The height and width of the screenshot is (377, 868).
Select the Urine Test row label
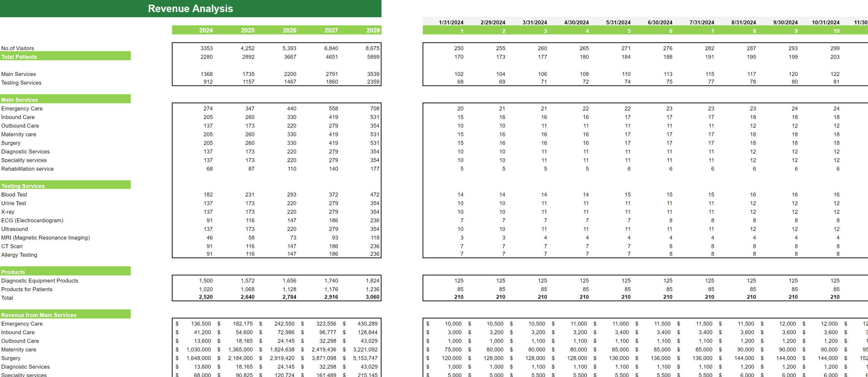click(14, 203)
